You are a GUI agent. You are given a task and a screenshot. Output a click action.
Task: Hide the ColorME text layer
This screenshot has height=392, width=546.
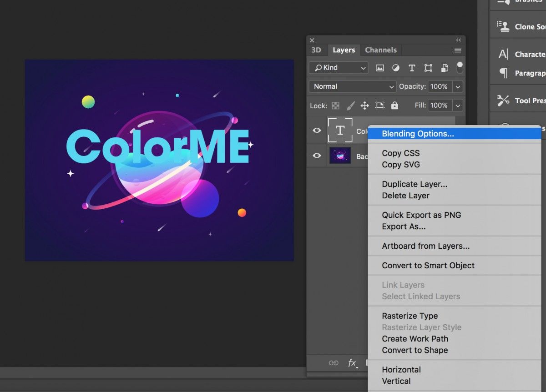point(317,131)
